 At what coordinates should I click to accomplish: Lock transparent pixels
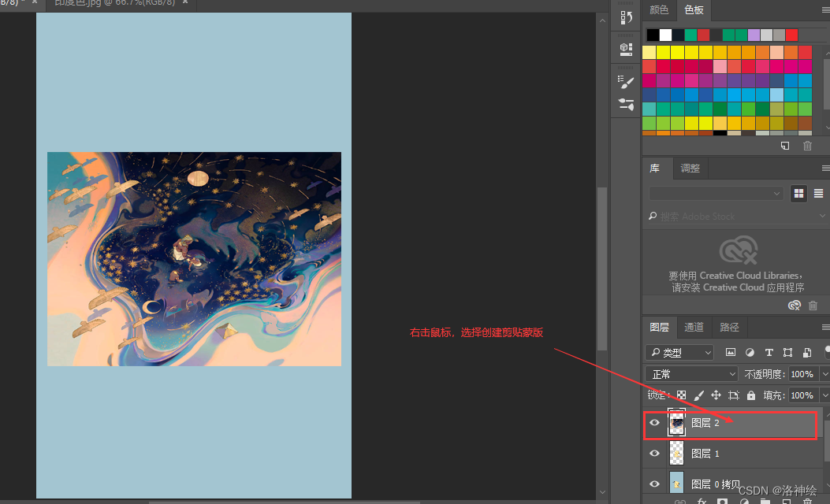[681, 395]
